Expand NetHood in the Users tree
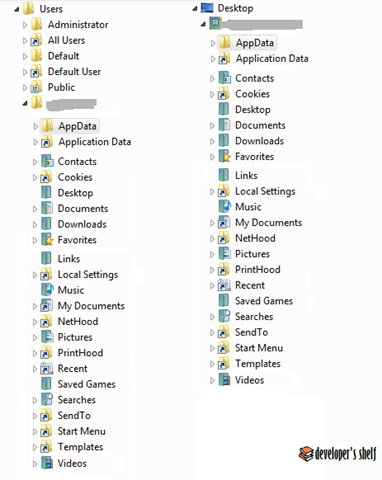 pyautogui.click(x=35, y=322)
